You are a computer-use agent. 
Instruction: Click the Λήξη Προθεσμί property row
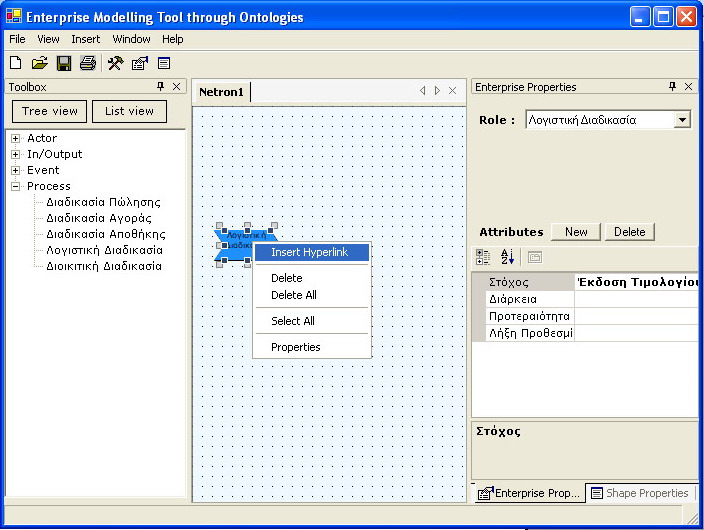click(x=592, y=333)
